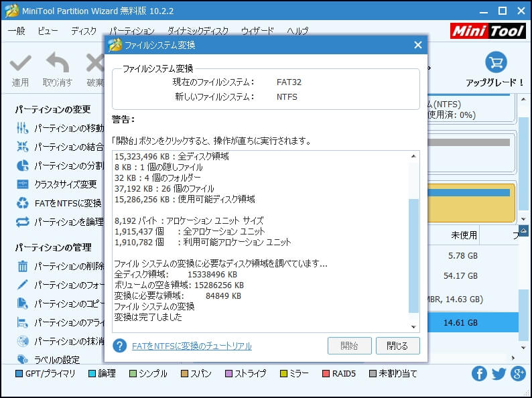532x398 pixels.
Task: Click the Align Partition icon
Action: (22, 322)
